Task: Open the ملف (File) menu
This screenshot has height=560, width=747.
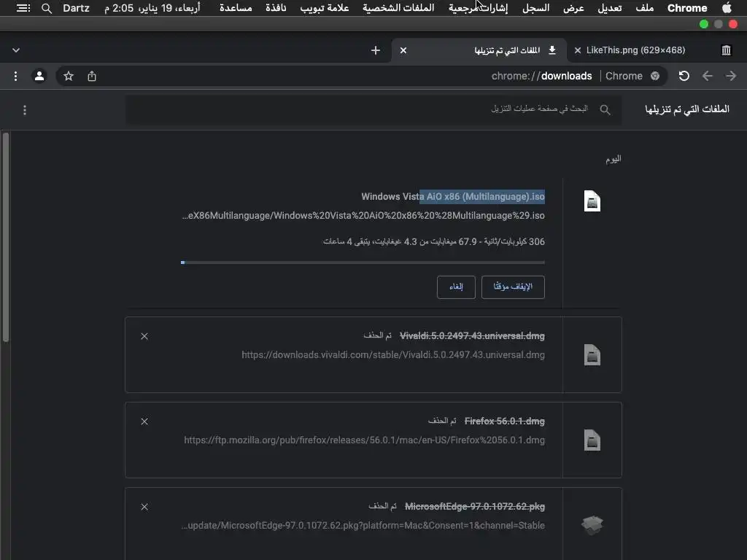Action: 645,8
